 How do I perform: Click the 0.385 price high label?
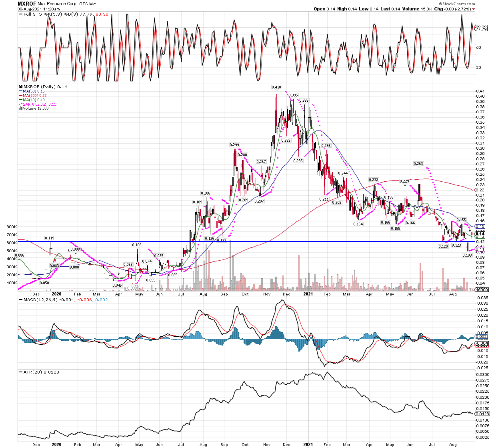[x=304, y=100]
